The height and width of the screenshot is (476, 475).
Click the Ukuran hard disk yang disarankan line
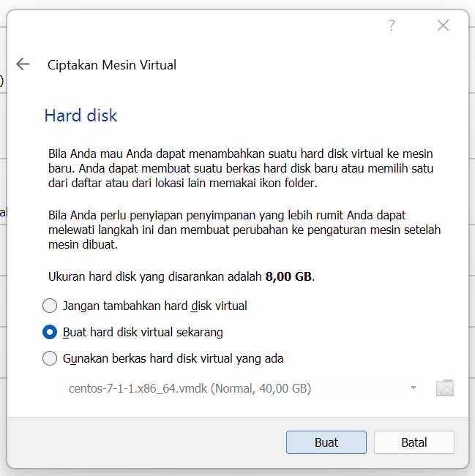coord(182,276)
